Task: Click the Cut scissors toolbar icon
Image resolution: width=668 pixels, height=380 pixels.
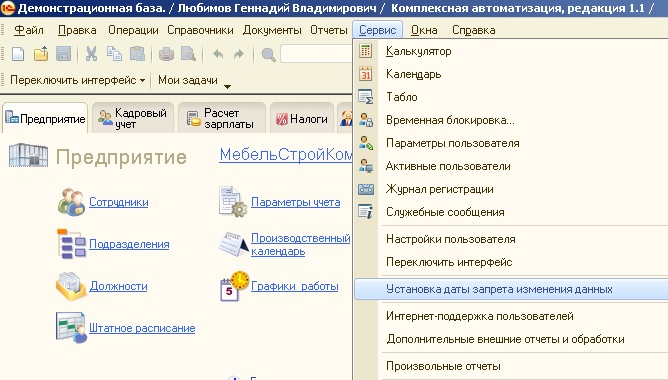Action: pos(91,55)
